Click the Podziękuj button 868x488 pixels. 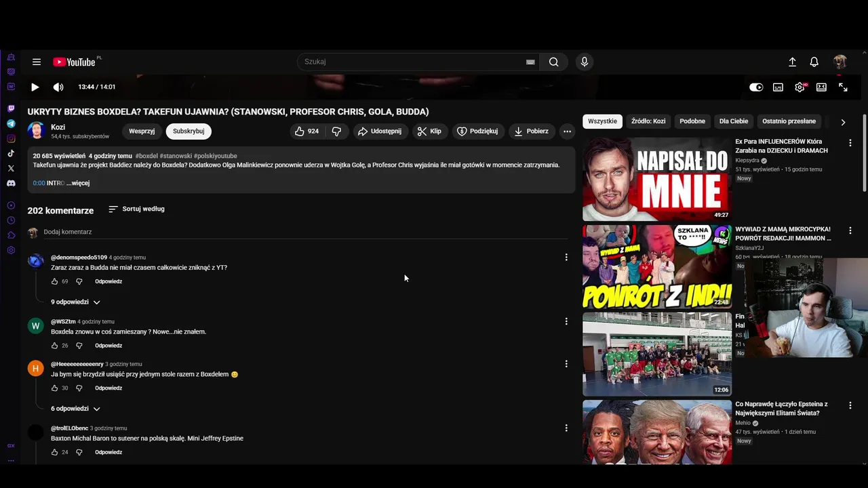478,131
